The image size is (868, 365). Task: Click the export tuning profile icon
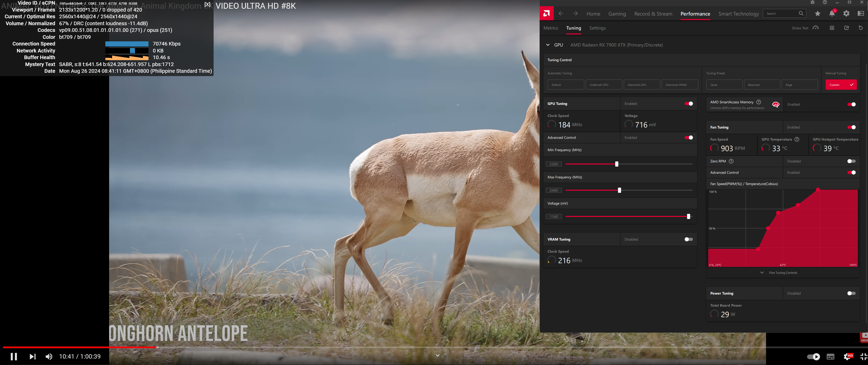[846, 28]
